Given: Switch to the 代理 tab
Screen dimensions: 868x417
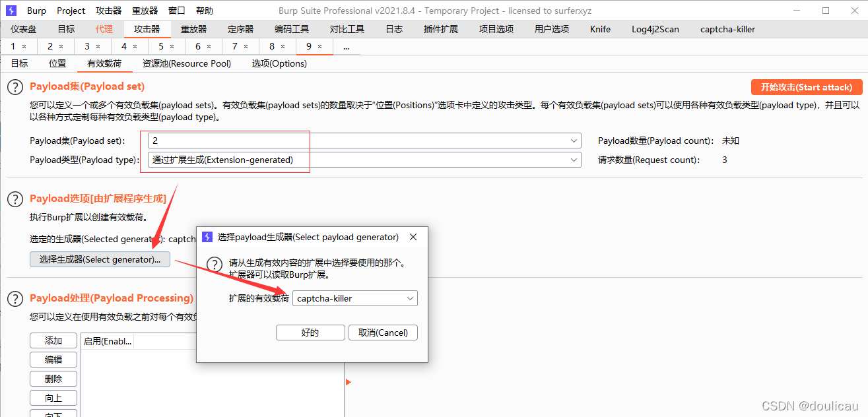Looking at the screenshot, I should (x=104, y=29).
